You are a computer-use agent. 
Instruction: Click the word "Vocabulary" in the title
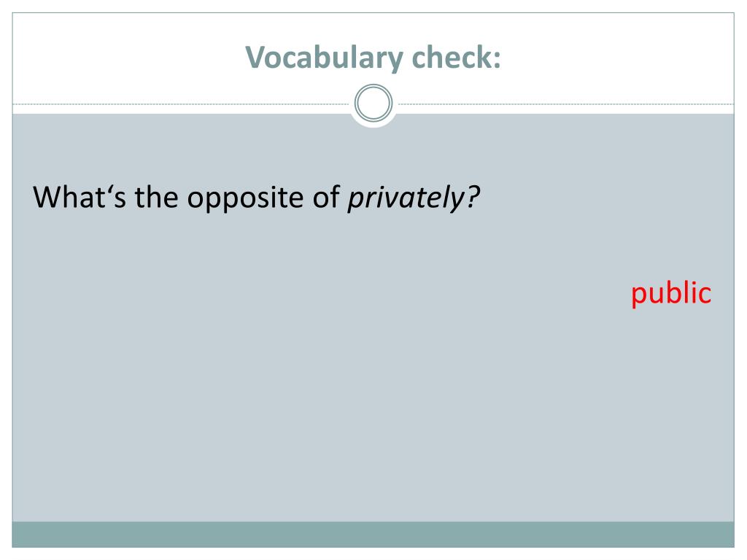point(325,58)
